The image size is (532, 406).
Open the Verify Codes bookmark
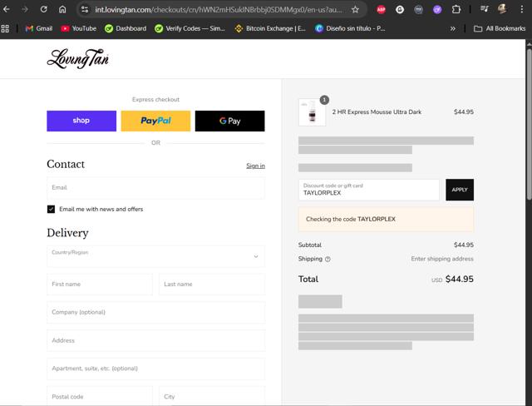pos(190,28)
